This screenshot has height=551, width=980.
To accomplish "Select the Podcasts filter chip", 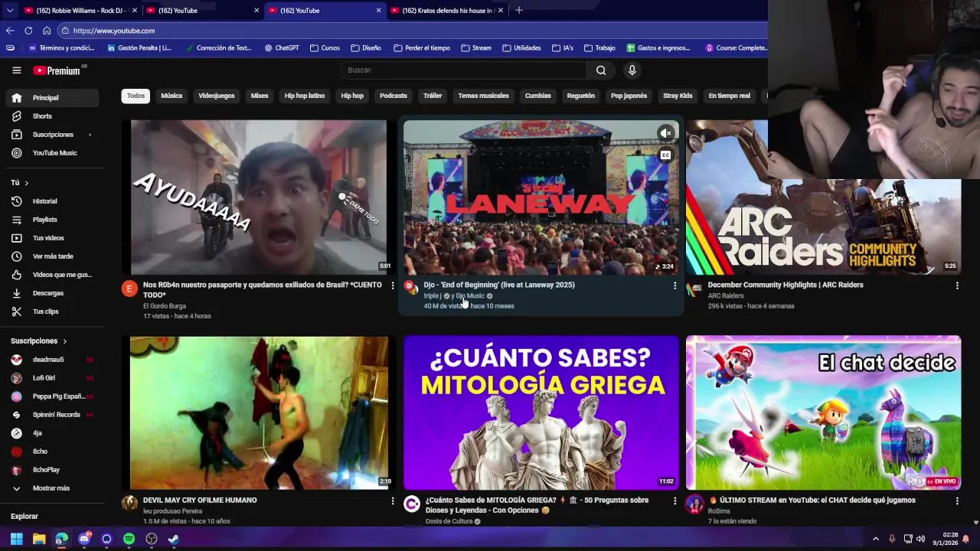I will click(394, 96).
